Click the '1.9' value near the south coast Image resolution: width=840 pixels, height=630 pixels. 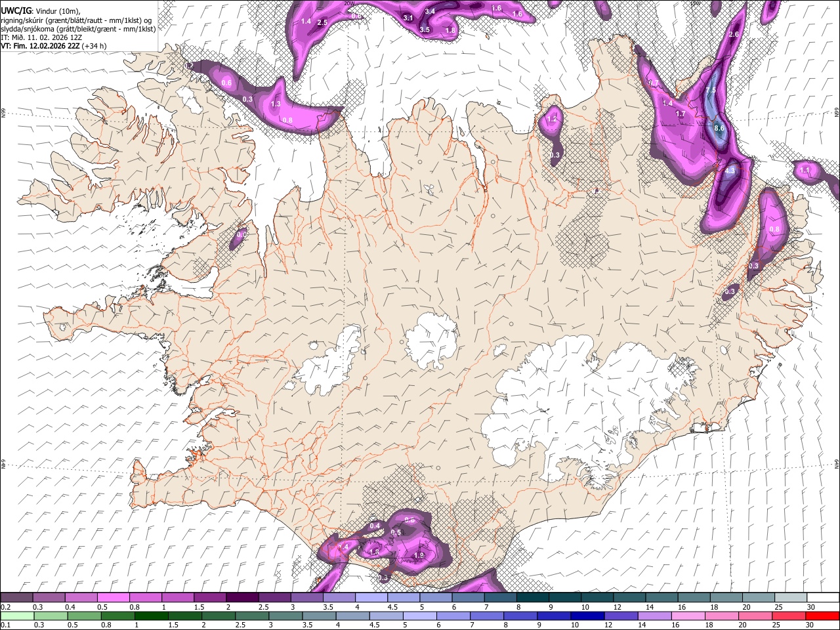coord(419,556)
